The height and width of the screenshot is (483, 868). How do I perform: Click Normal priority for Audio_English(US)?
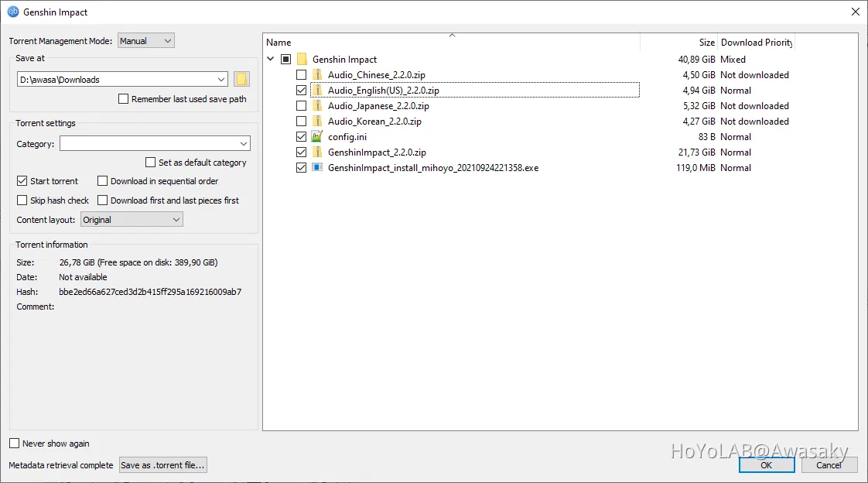click(x=736, y=91)
